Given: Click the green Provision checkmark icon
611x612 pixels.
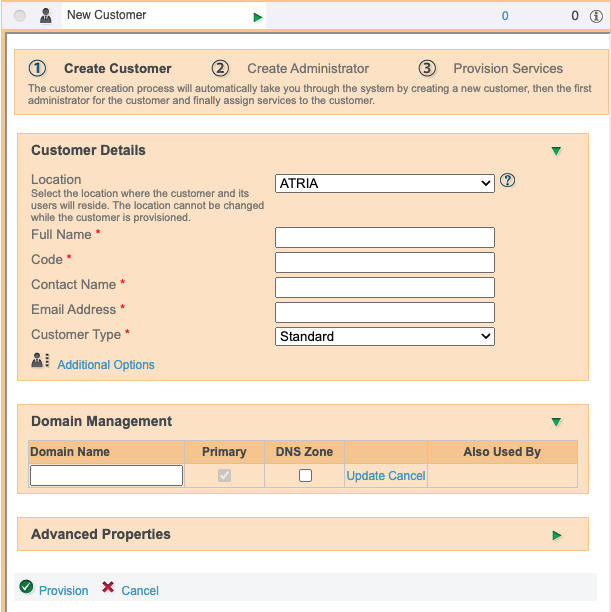Looking at the screenshot, I should tap(27, 587).
